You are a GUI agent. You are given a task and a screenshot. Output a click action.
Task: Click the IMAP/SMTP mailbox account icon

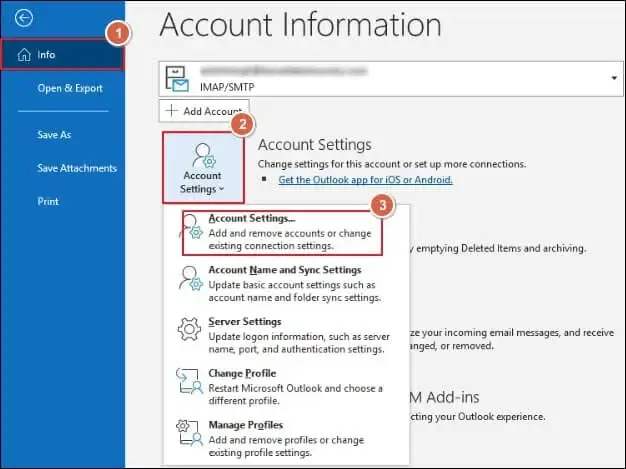click(177, 79)
